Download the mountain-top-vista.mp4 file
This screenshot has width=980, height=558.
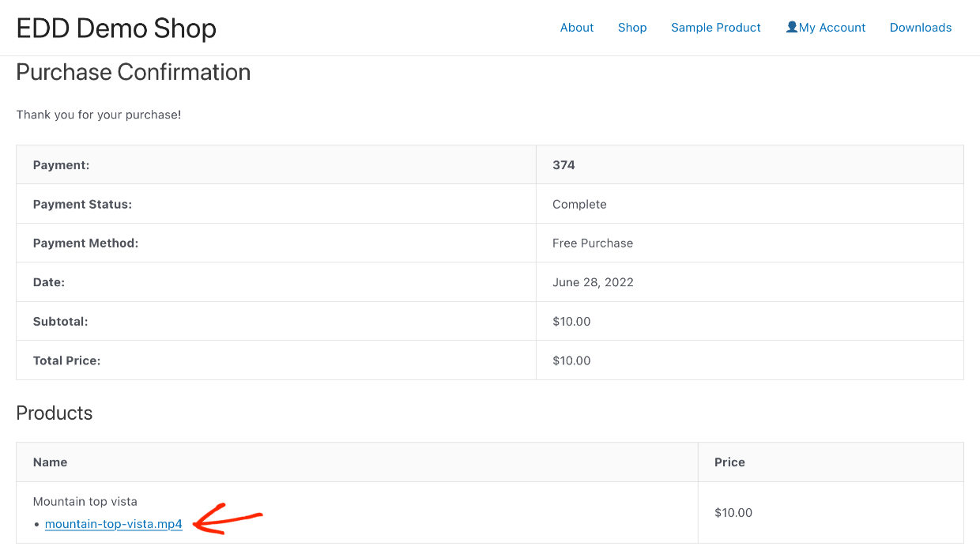(x=113, y=523)
